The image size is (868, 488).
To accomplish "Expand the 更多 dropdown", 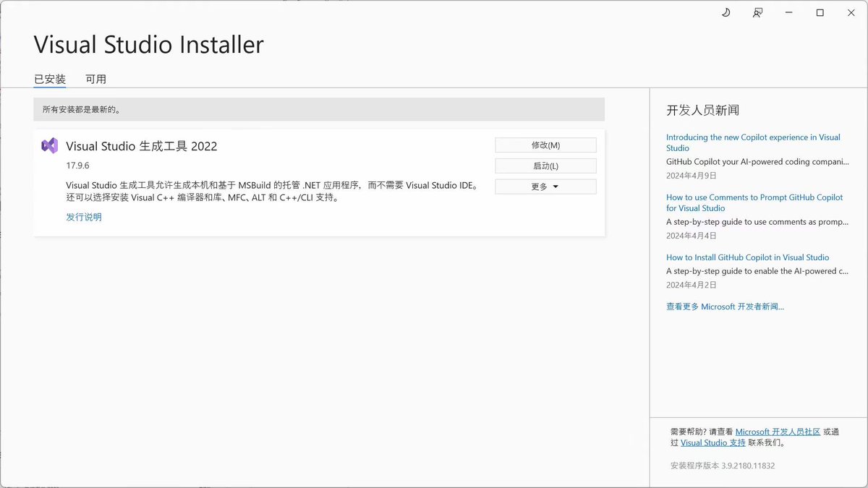I will [x=545, y=187].
